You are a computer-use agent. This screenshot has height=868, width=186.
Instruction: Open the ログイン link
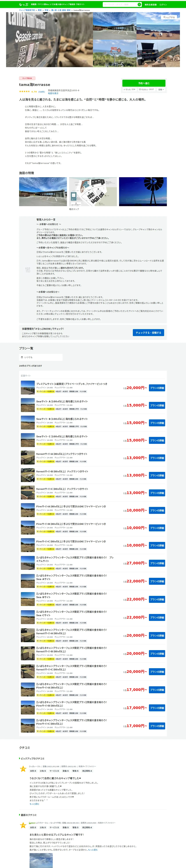[x=163, y=5]
